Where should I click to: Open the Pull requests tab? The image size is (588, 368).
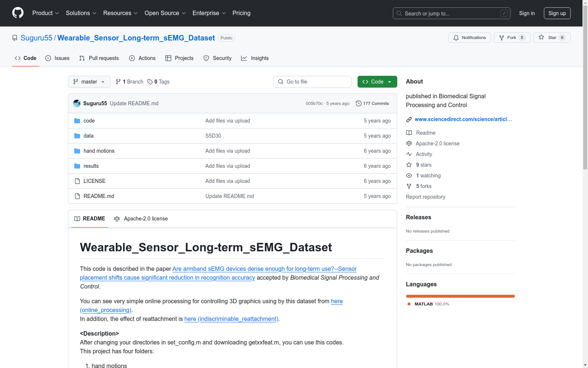(x=99, y=58)
